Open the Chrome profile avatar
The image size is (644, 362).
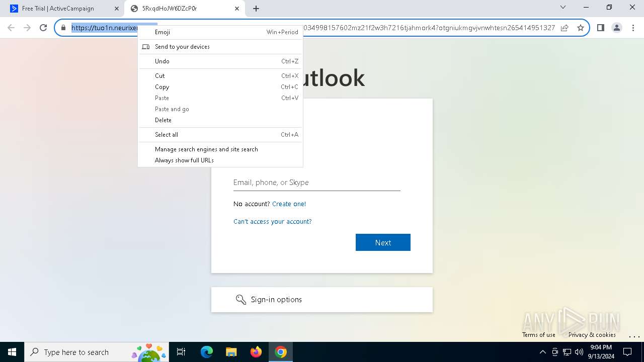pyautogui.click(x=616, y=28)
